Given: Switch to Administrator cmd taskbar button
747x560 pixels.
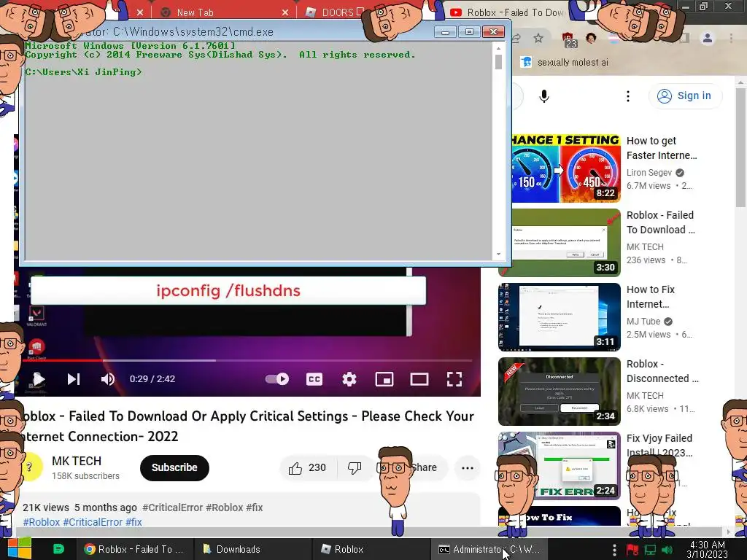Looking at the screenshot, I should (x=489, y=549).
